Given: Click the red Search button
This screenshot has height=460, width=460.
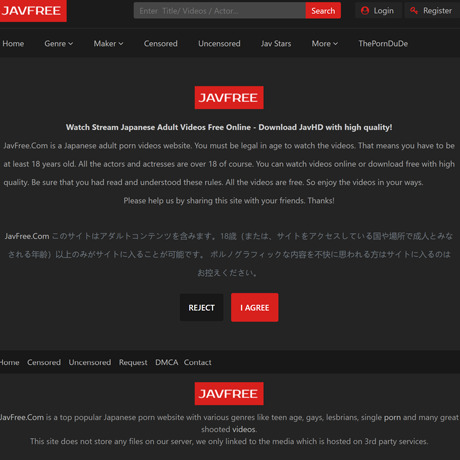Looking at the screenshot, I should tap(323, 11).
